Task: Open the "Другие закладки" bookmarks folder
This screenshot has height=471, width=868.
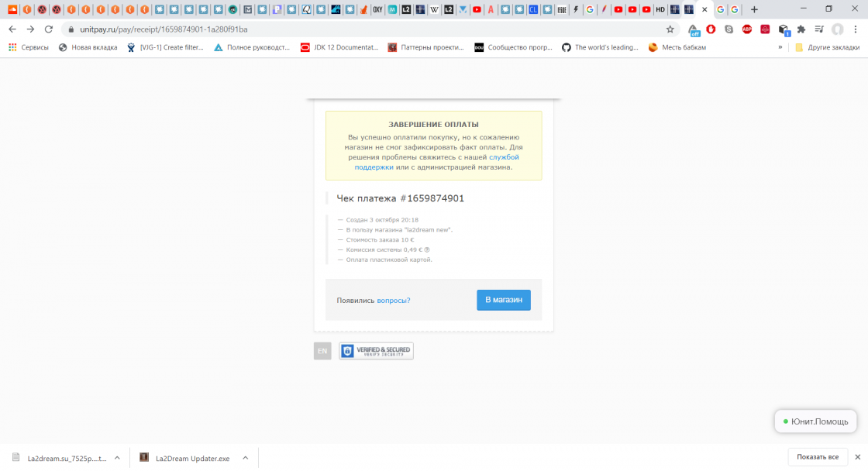Action: [x=827, y=47]
